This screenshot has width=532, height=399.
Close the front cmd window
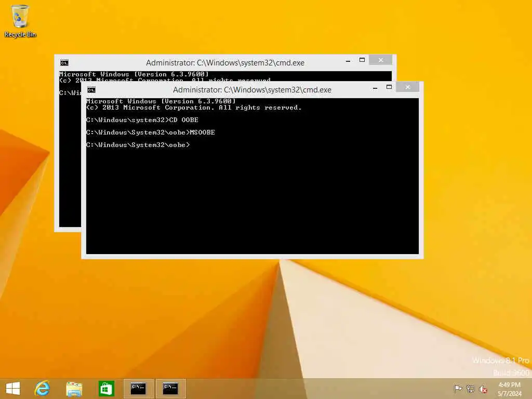(x=407, y=87)
